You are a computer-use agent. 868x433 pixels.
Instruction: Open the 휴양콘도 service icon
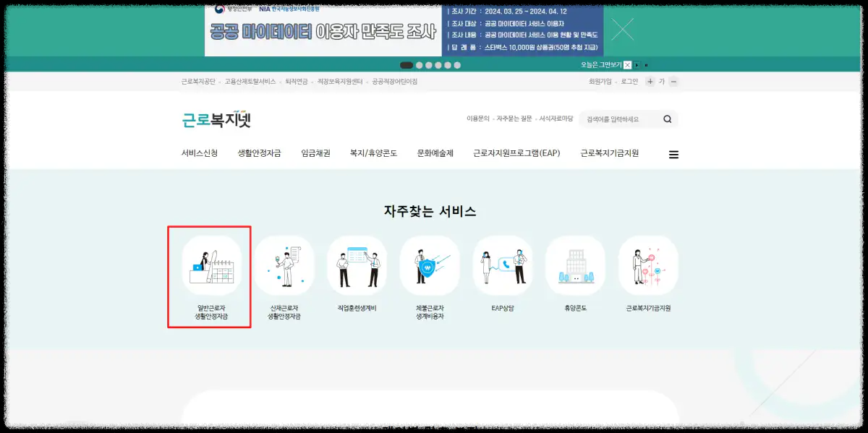click(x=575, y=265)
